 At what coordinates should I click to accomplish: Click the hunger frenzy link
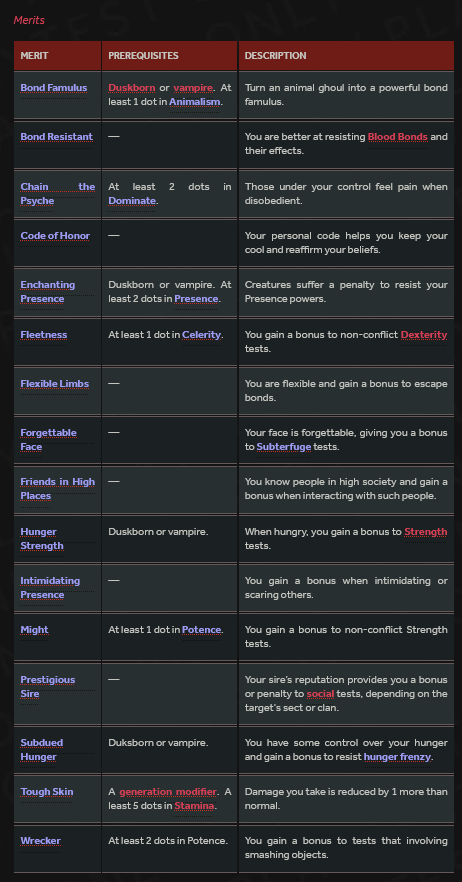(x=397, y=757)
